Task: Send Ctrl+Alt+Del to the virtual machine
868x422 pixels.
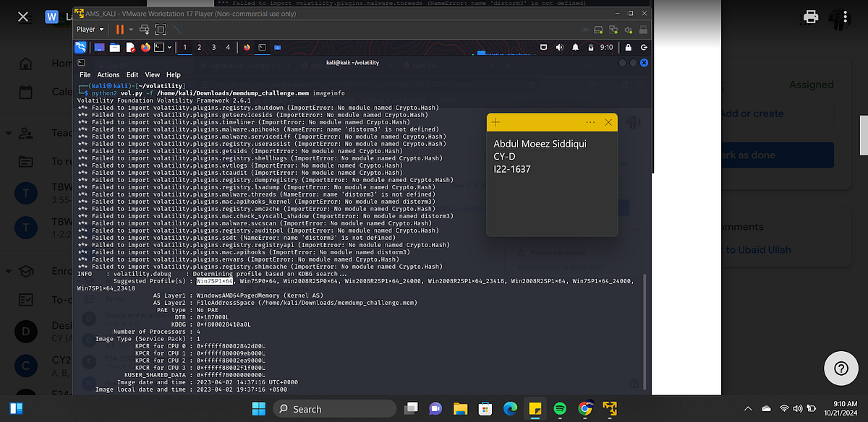Action: coord(145,29)
